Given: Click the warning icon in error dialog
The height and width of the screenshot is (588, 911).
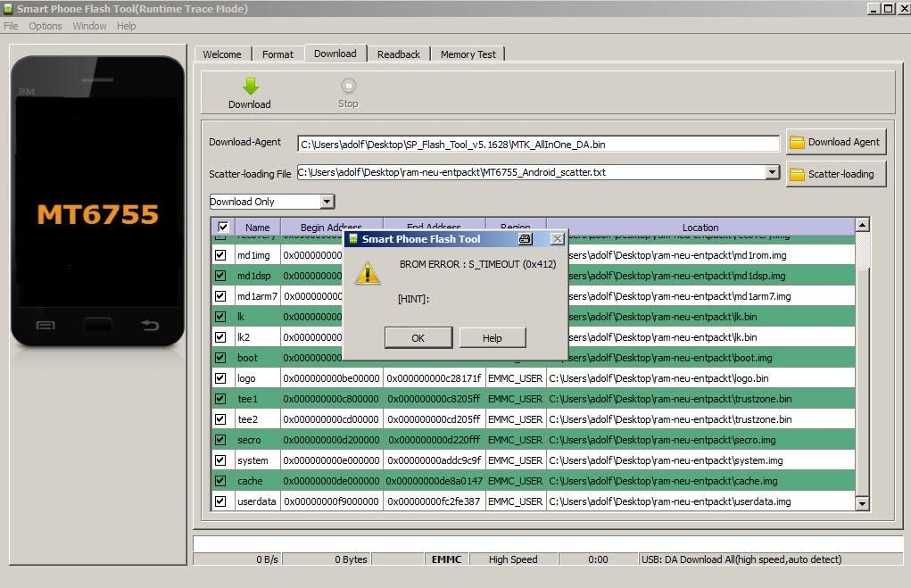Looking at the screenshot, I should coord(368,274).
